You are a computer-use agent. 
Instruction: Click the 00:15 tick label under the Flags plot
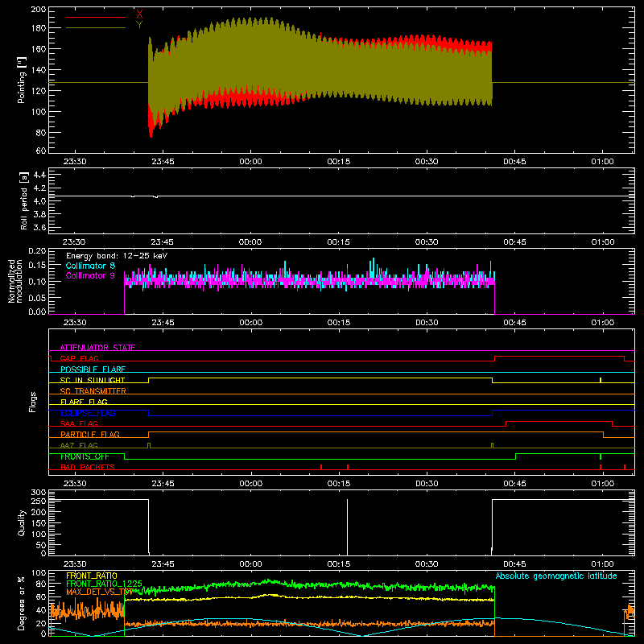tap(339, 484)
